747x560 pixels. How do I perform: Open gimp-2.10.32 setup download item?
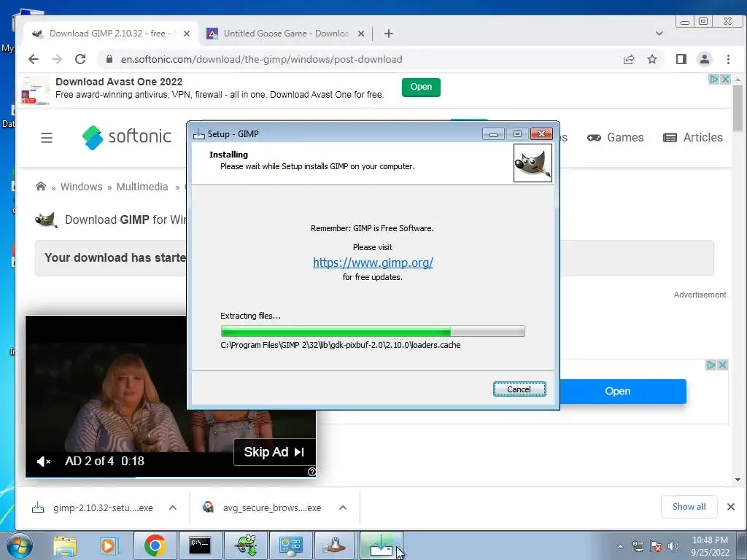[x=103, y=508]
